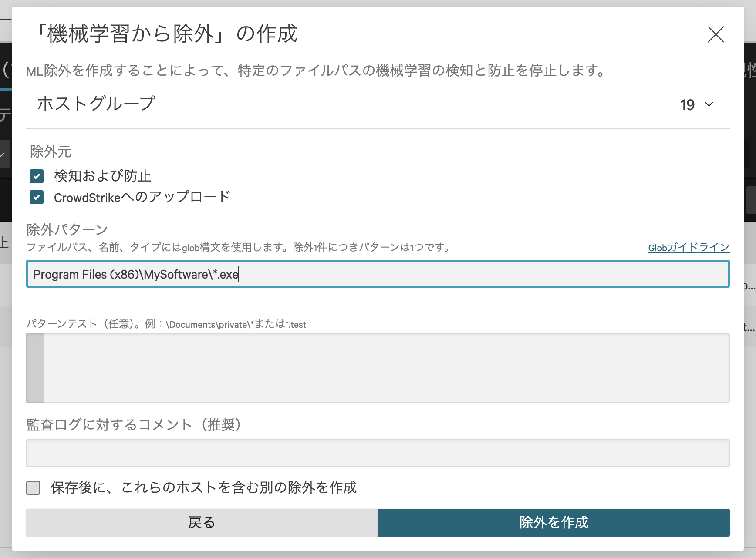Click the exclusion pattern input field
Viewport: 756px width, 558px height.
(x=378, y=274)
